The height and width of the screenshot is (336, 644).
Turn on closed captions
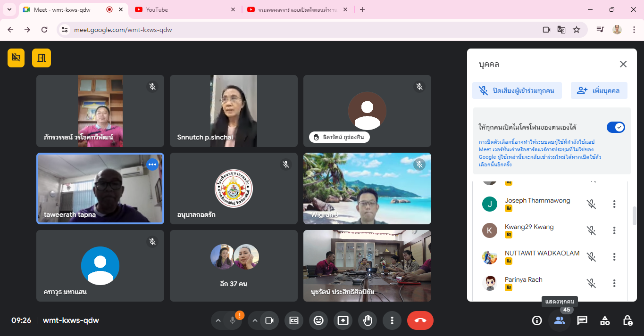pos(294,320)
